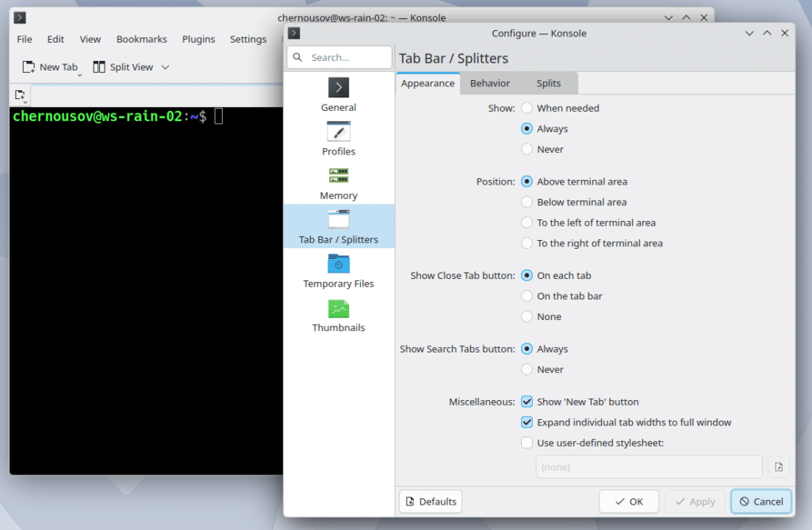Expand the New Tab dropdown arrow
The image size is (812, 530).
point(80,75)
